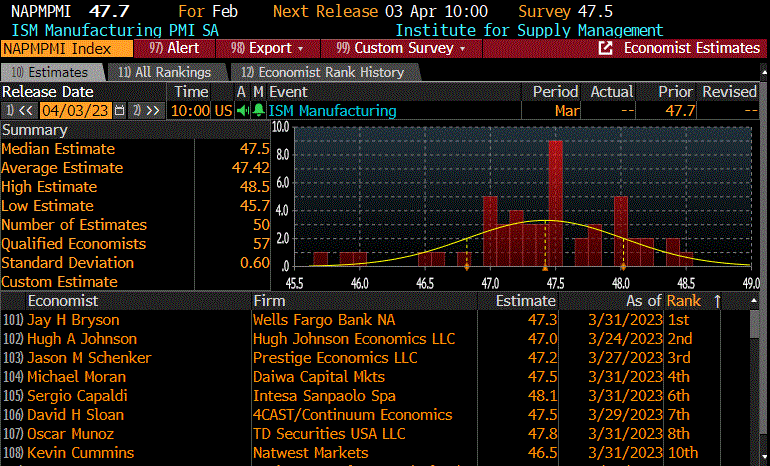
Task: Click Prestige Economics LLC firm
Action: [x=335, y=357]
